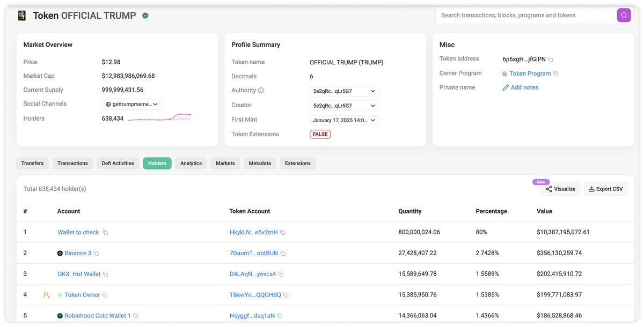Switch to the Analytics tab
644x327 pixels.
[x=191, y=163]
